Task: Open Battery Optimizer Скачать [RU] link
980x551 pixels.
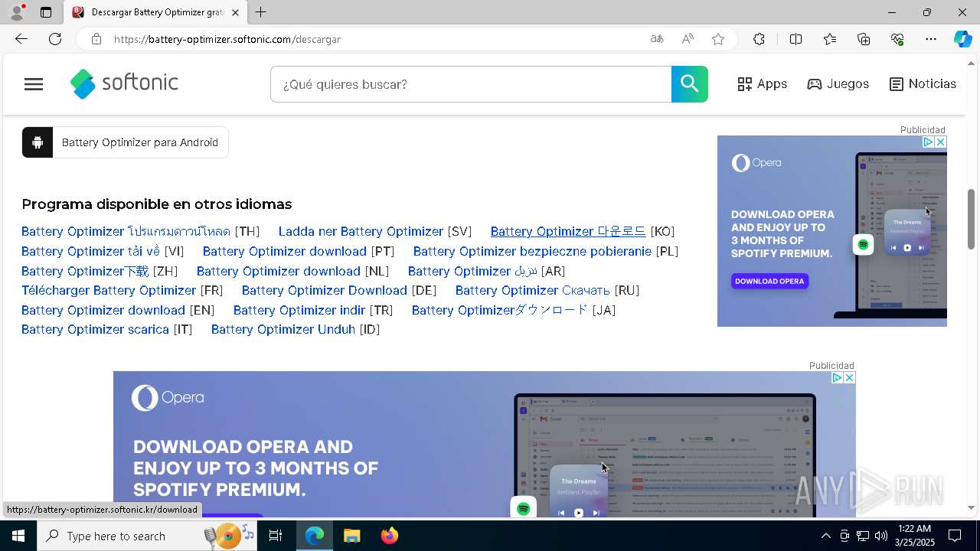Action: tap(533, 290)
